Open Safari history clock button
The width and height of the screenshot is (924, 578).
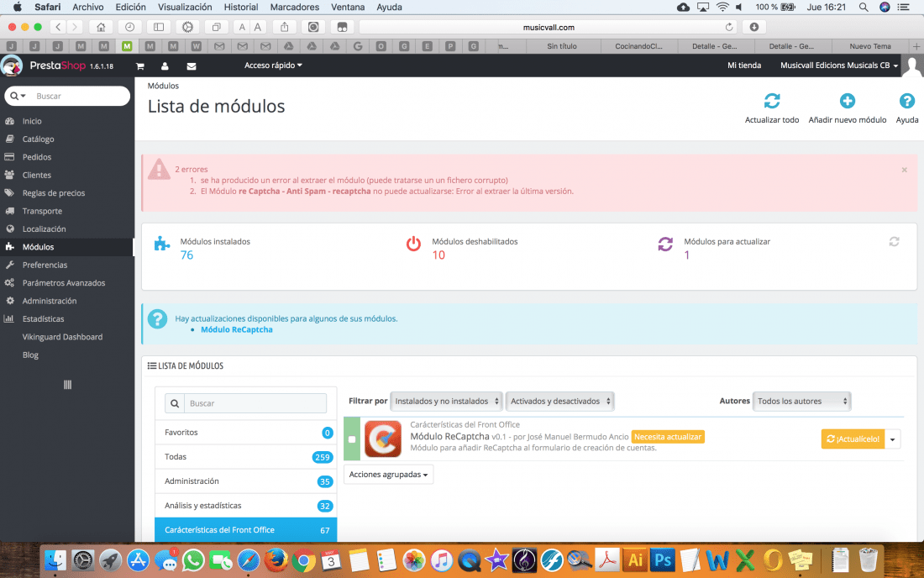129,27
